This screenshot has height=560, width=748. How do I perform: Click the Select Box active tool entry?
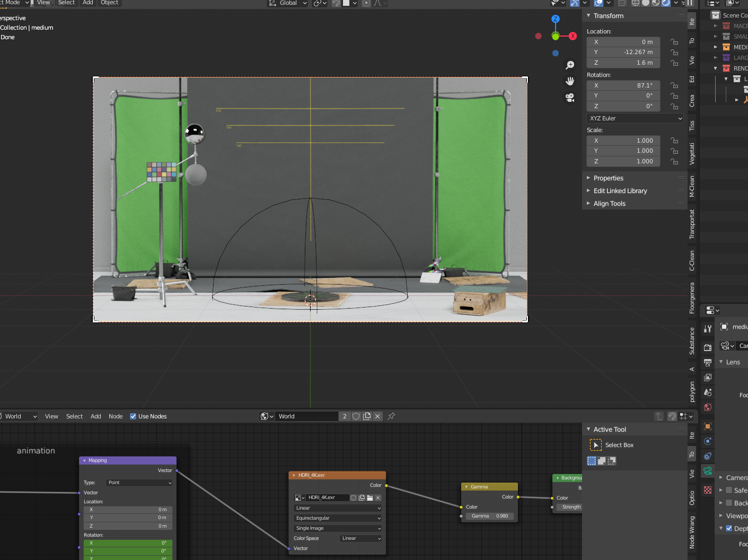tap(619, 445)
